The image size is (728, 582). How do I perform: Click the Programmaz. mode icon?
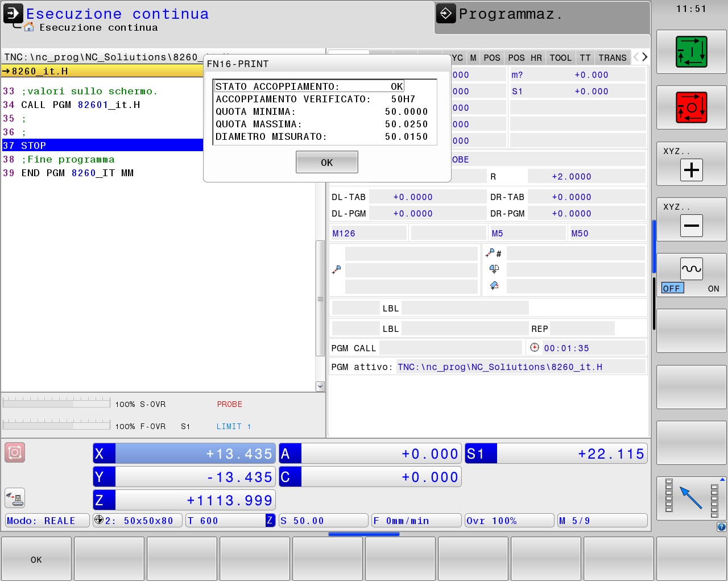point(446,14)
